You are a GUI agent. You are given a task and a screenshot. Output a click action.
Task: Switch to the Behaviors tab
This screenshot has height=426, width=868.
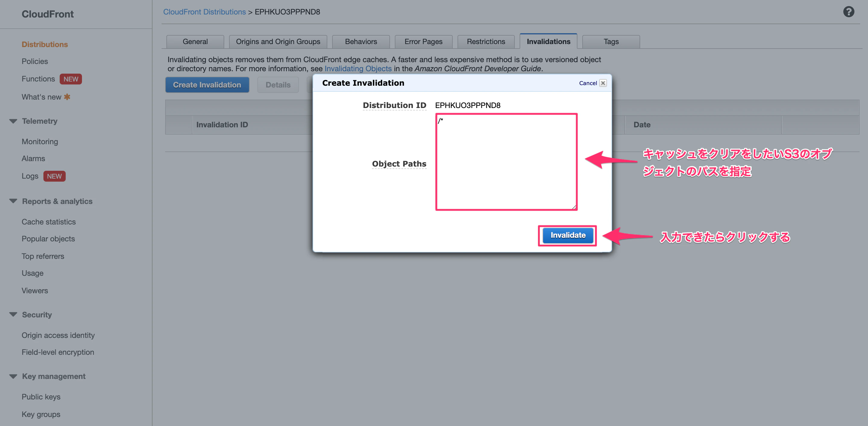tap(361, 42)
